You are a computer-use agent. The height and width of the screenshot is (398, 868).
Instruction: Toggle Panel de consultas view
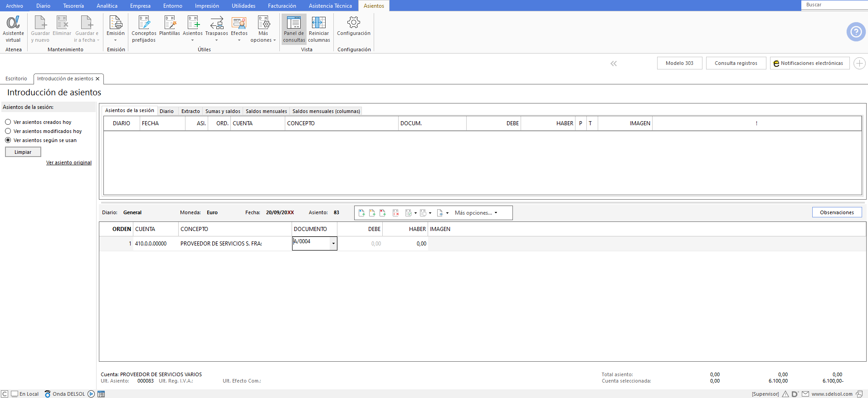(x=294, y=29)
